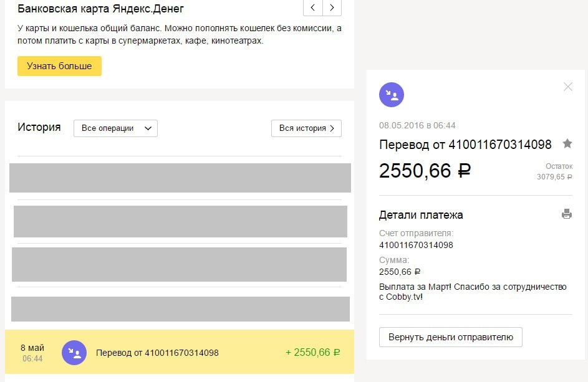Print the payment details
Image resolution: width=588 pixels, height=382 pixels.
(x=567, y=214)
